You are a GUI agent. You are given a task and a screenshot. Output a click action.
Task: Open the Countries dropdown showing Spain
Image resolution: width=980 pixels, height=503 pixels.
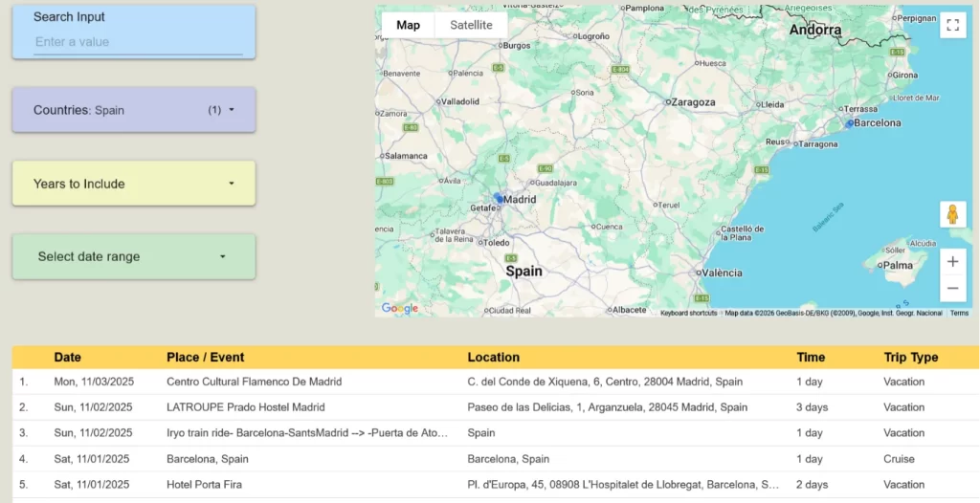pyautogui.click(x=134, y=110)
